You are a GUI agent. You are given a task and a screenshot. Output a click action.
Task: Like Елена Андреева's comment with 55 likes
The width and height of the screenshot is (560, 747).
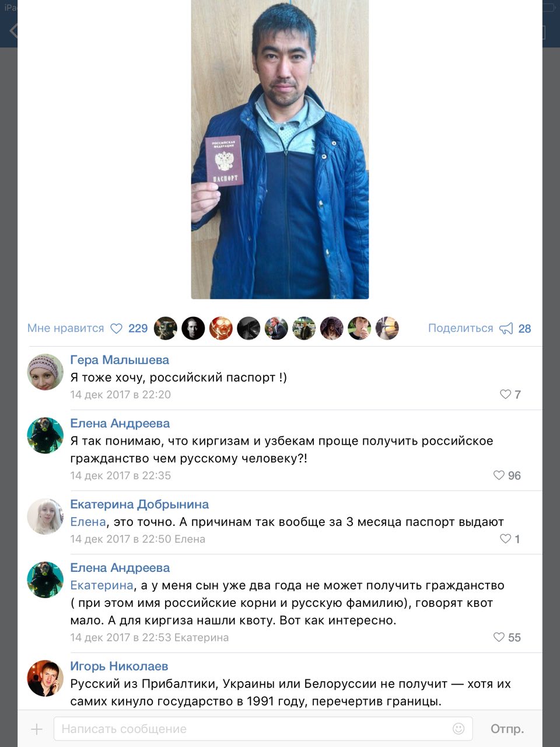pyautogui.click(x=499, y=637)
